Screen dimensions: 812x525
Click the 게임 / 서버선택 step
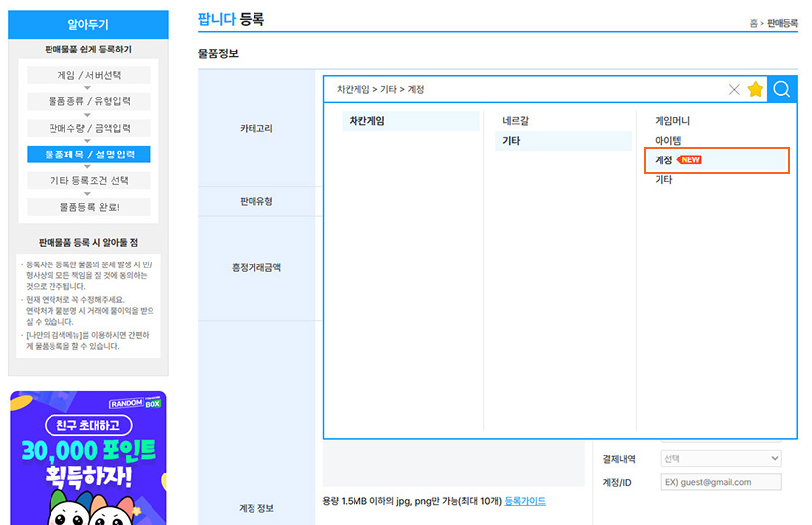(x=88, y=75)
